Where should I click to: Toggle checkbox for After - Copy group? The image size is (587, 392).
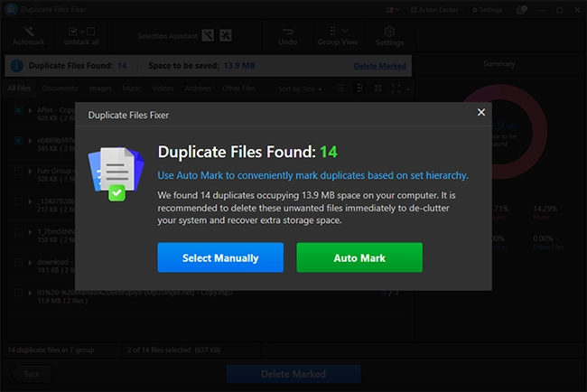(x=18, y=110)
